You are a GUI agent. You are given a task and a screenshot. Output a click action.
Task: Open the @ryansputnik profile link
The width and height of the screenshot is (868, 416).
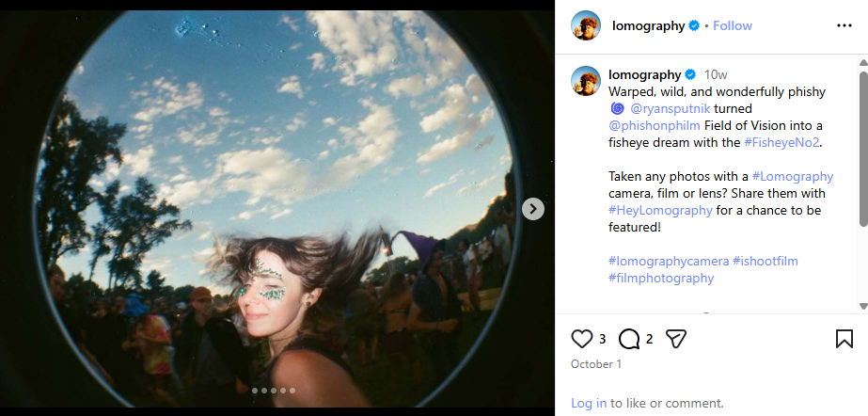(661, 108)
